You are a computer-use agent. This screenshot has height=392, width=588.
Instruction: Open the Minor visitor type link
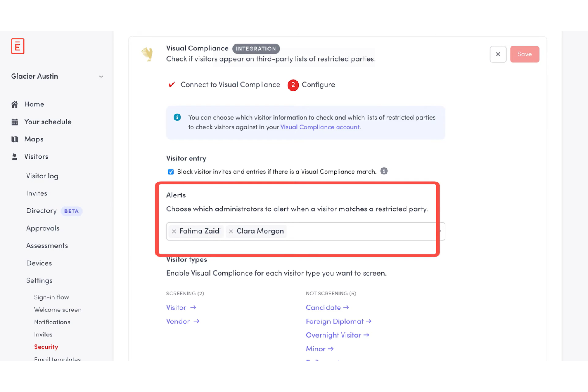(x=320, y=349)
